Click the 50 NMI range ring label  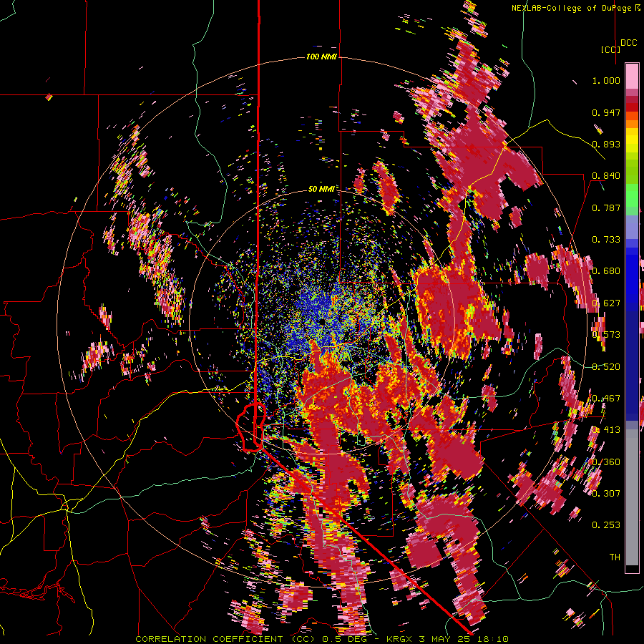321,189
